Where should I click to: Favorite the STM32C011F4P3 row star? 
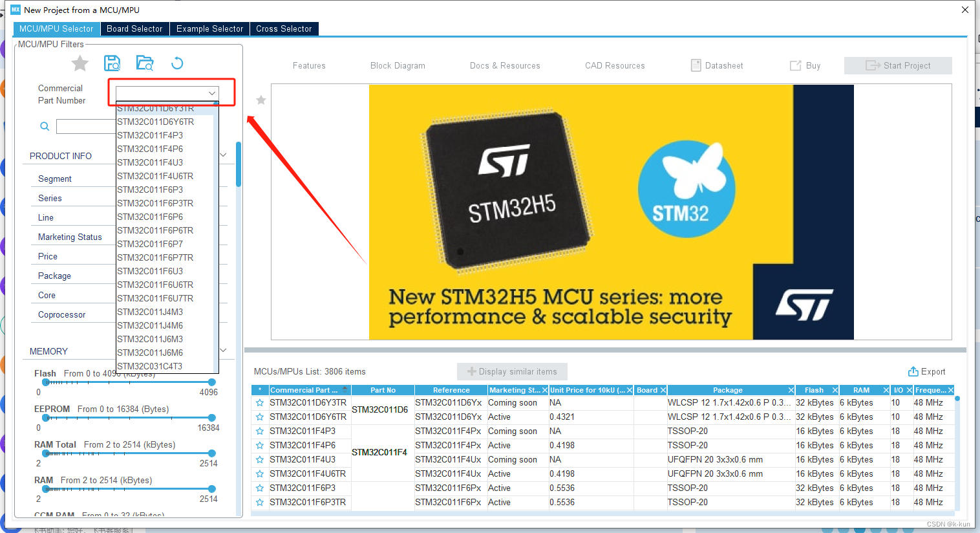(x=260, y=431)
